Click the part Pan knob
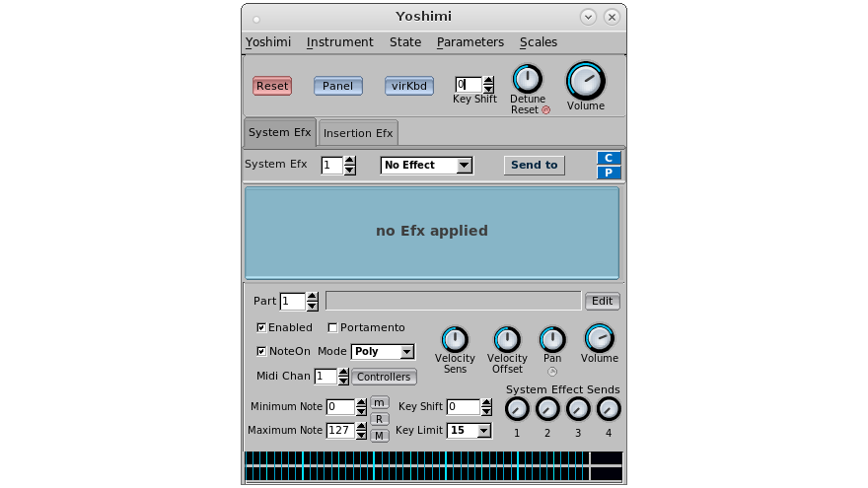868x488 pixels. (552, 340)
